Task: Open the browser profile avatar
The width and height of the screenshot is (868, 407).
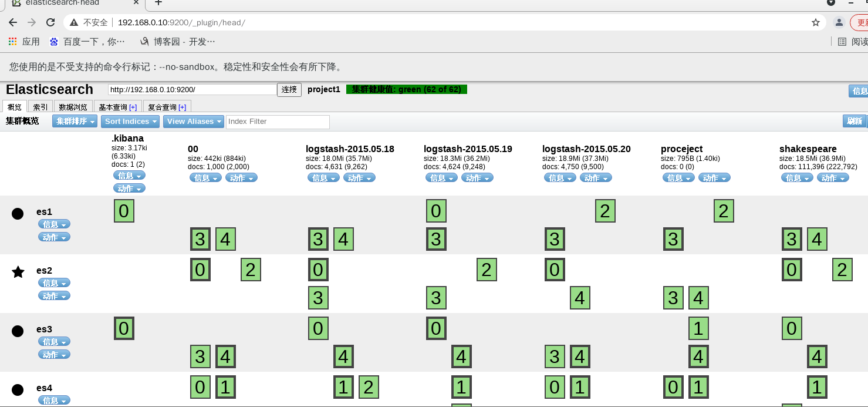Action: pos(839,22)
